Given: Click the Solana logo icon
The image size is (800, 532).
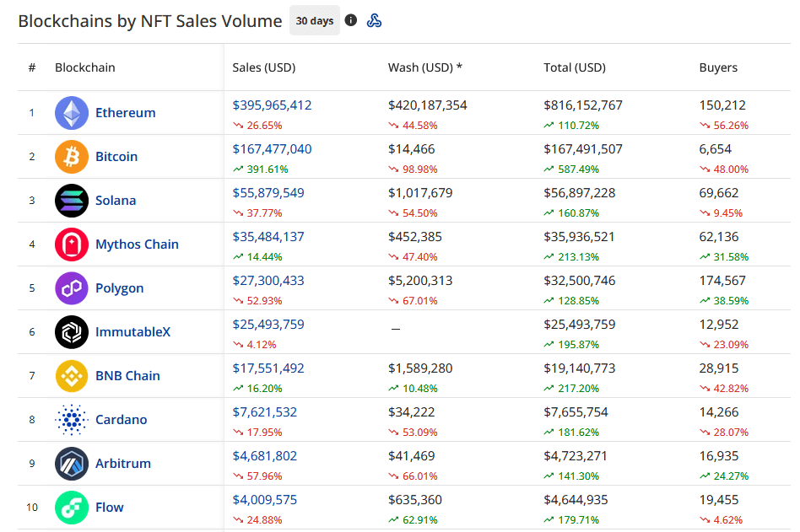Looking at the screenshot, I should point(72,201).
